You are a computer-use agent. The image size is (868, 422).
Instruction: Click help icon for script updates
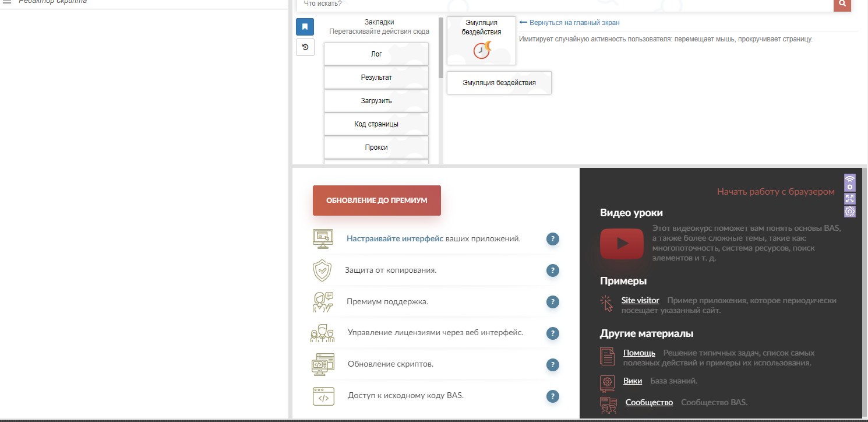click(x=553, y=365)
